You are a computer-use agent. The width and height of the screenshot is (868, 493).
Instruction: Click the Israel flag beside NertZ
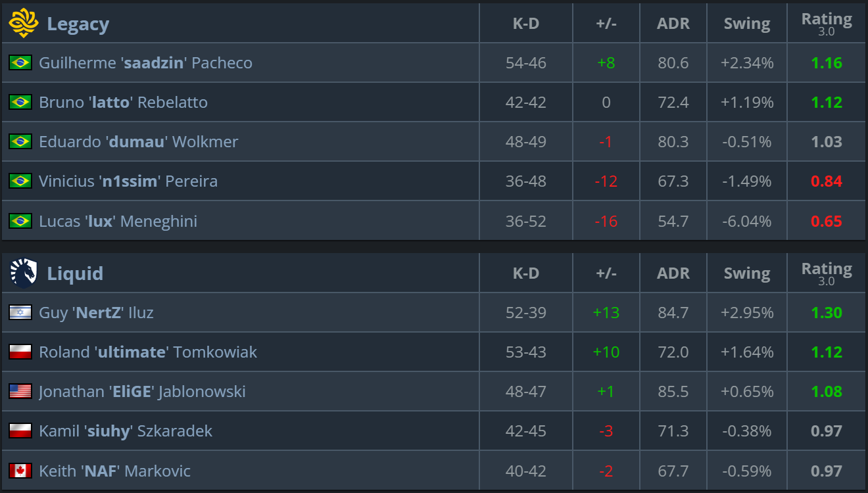click(20, 313)
